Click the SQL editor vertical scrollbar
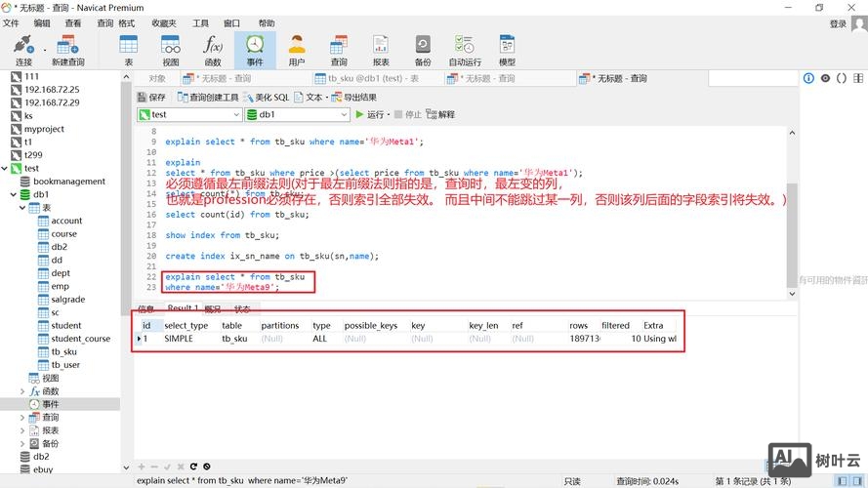The height and width of the screenshot is (488, 868). pyautogui.click(x=792, y=235)
